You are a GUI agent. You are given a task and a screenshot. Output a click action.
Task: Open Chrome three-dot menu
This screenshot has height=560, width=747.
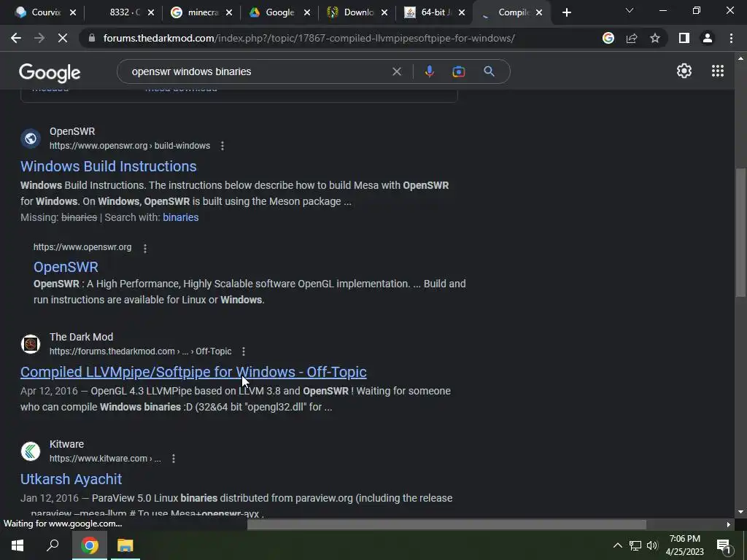731,38
